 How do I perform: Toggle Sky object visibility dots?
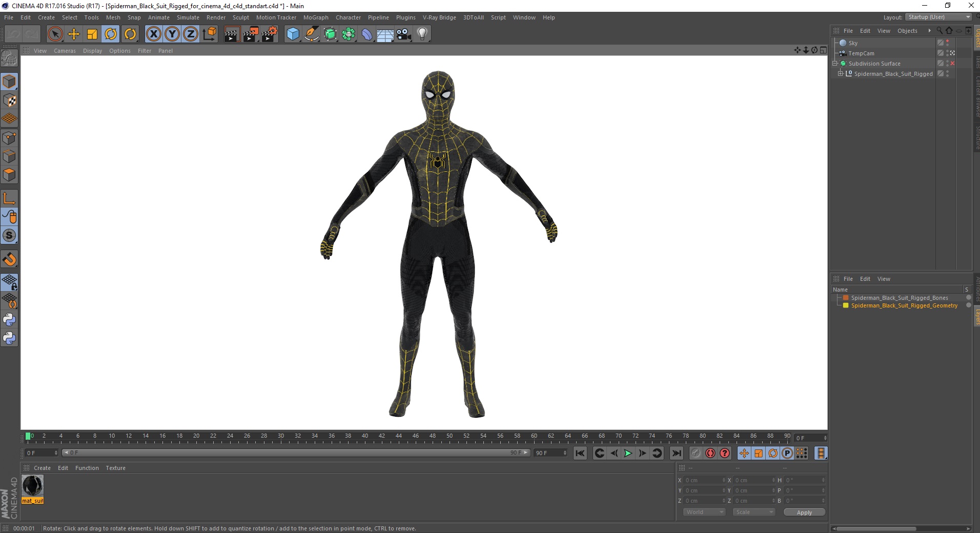pyautogui.click(x=948, y=43)
